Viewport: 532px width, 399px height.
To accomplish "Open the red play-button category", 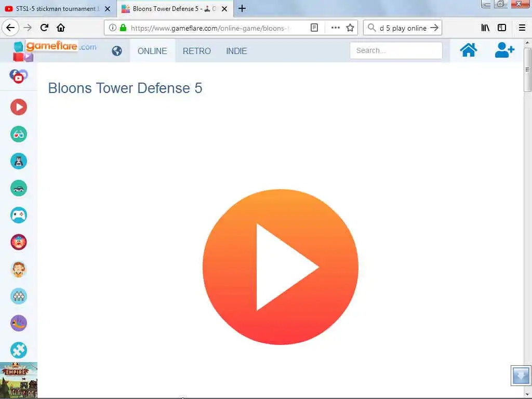I will (x=19, y=107).
